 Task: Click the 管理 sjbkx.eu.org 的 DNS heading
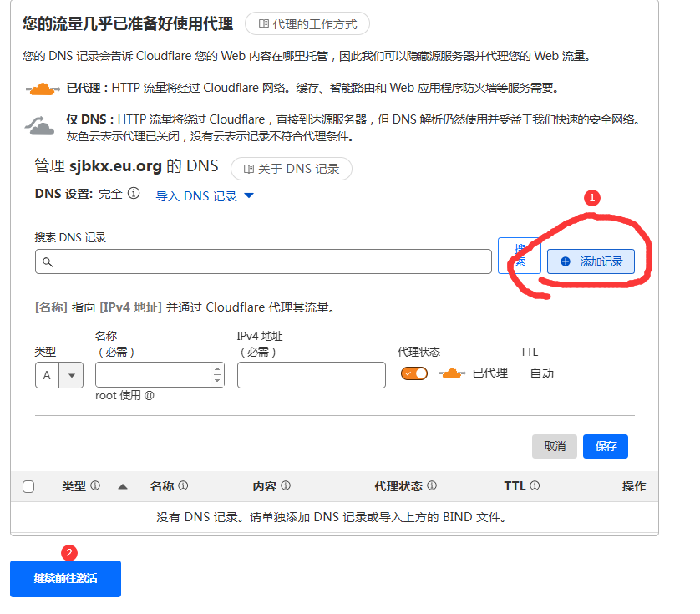click(126, 166)
